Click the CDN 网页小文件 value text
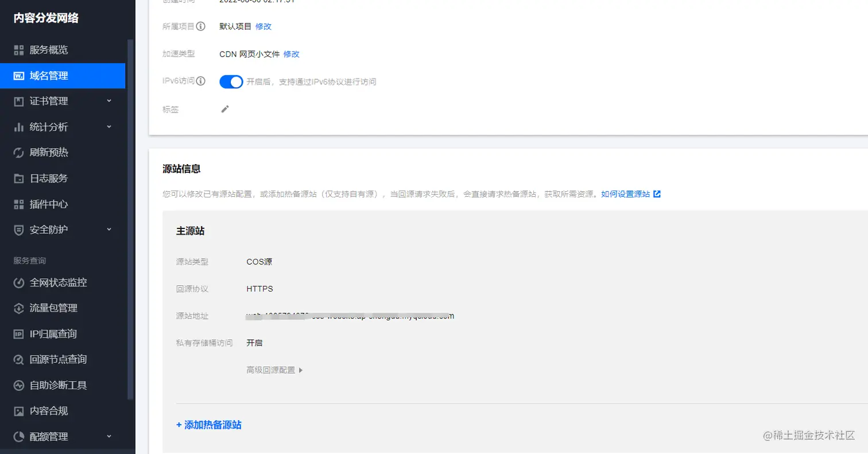This screenshot has height=454, width=868. coord(250,54)
